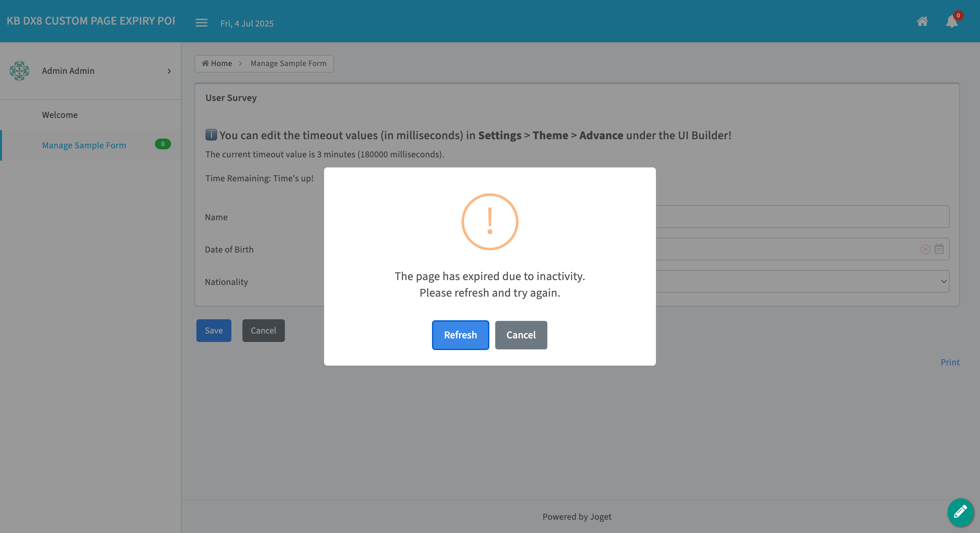This screenshot has height=533, width=980.
Task: Click the home icon in the breadcrumb
Action: tap(205, 63)
